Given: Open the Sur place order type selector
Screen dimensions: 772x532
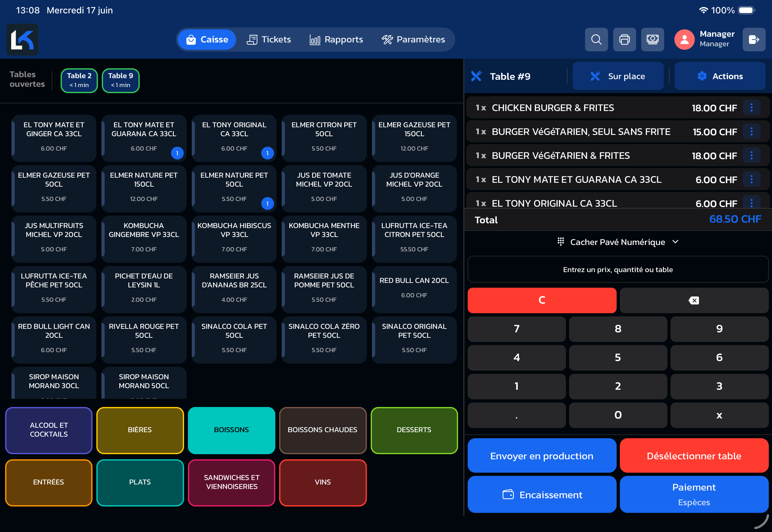Looking at the screenshot, I should click(x=618, y=76).
